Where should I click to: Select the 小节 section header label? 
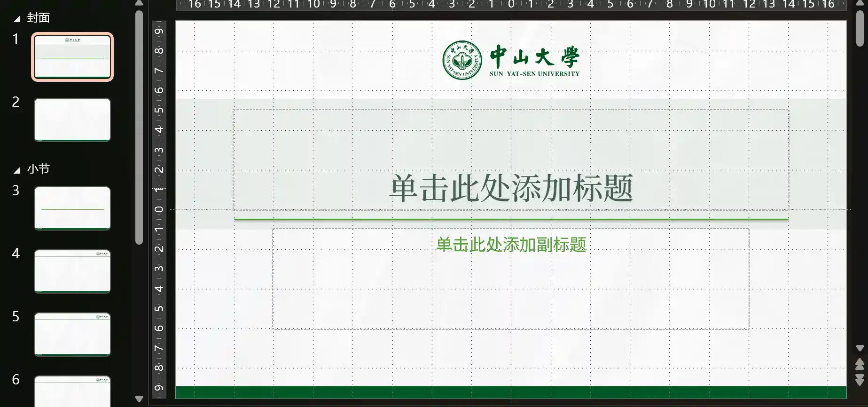click(x=38, y=169)
